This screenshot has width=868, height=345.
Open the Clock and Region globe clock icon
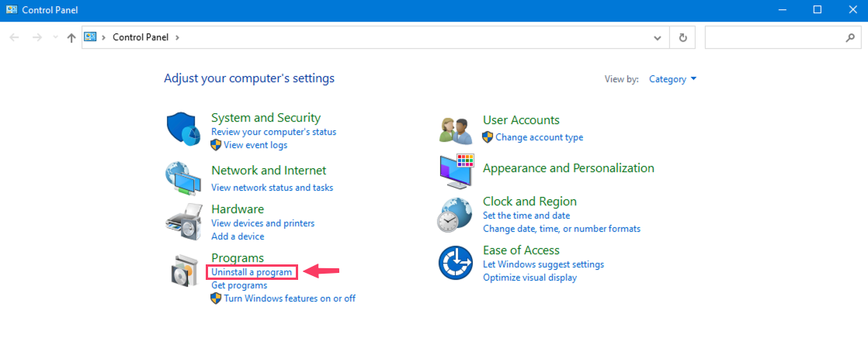pyautogui.click(x=454, y=214)
